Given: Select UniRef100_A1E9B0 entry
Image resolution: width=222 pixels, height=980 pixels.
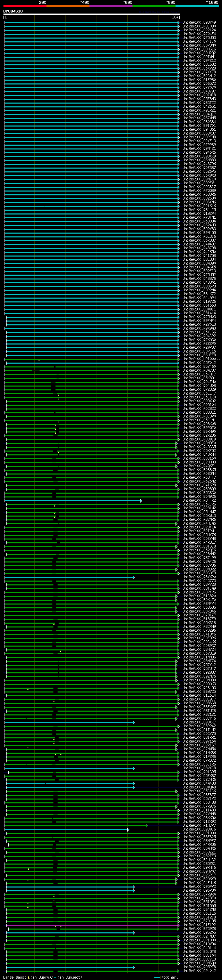Looking at the screenshot, I should pyautogui.click(x=199, y=80).
